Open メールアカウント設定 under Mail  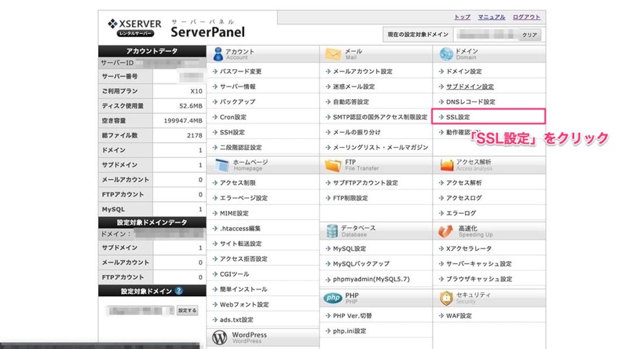click(362, 72)
